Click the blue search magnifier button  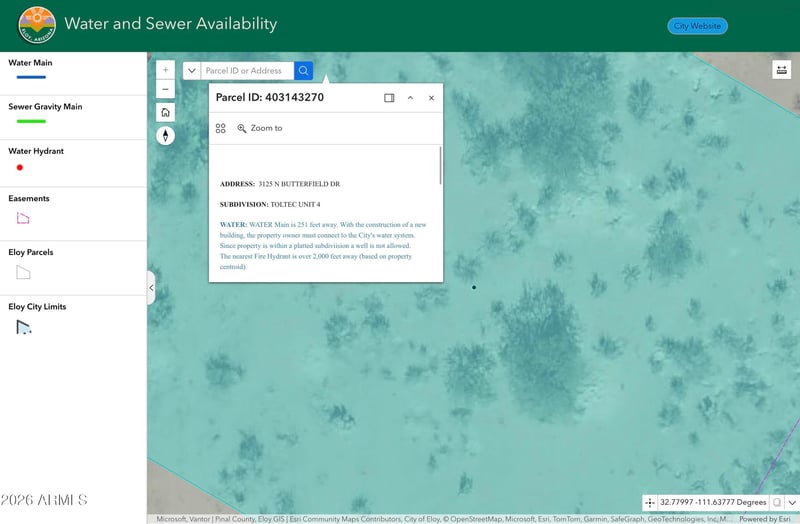click(303, 71)
